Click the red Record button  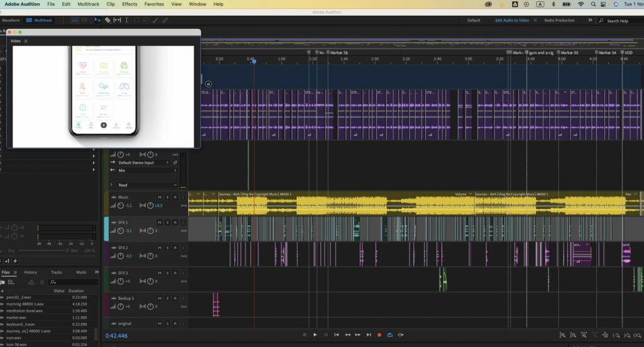tap(379, 335)
